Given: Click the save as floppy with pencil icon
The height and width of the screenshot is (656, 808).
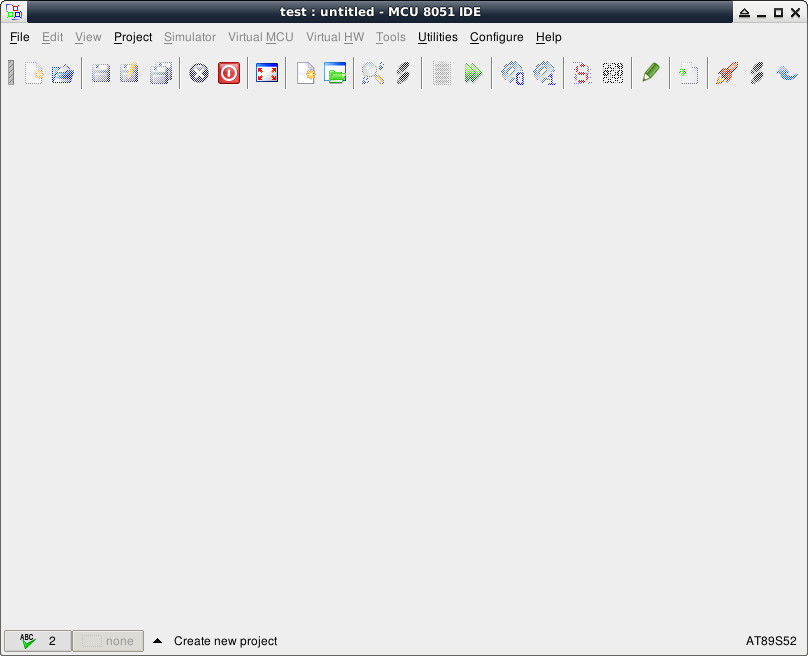Looking at the screenshot, I should click(129, 73).
